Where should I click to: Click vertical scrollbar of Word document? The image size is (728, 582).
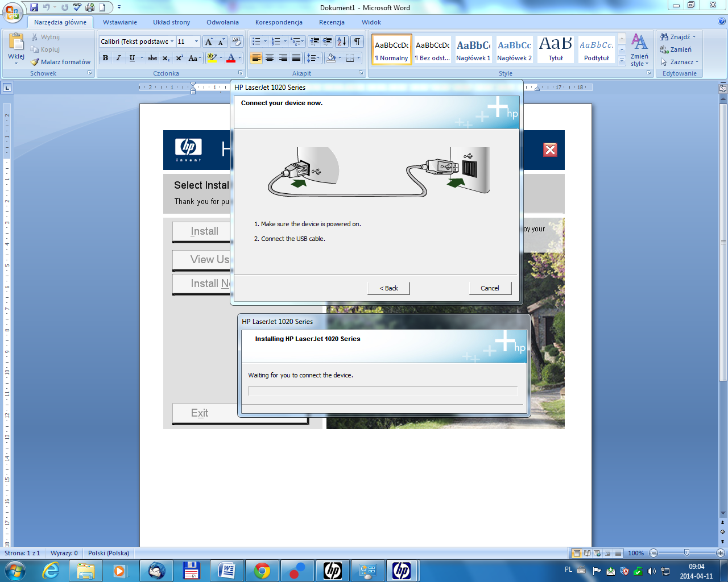click(x=723, y=242)
